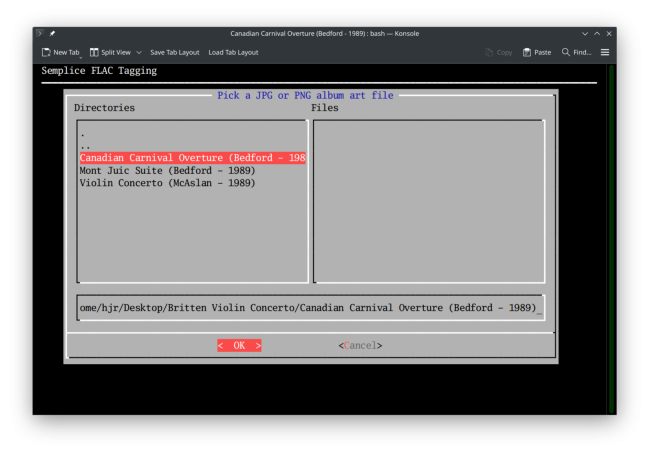
Task: Open the hamburger menu in Konsole
Action: coord(605,52)
